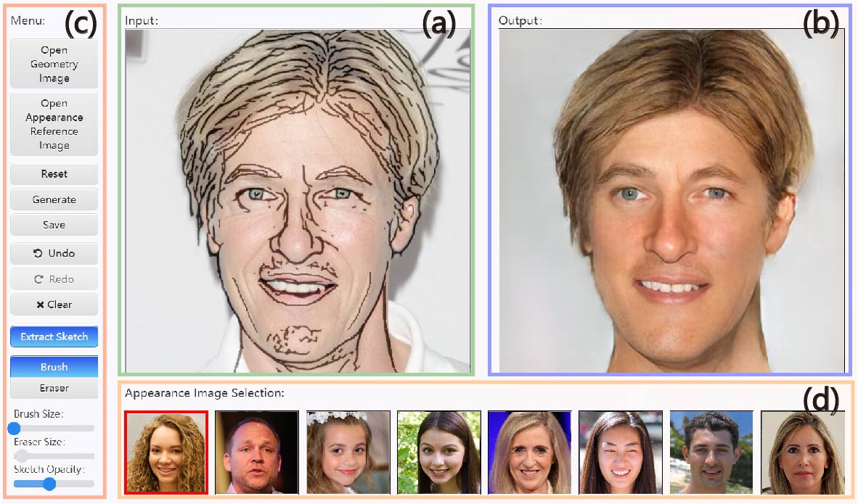Choose the bald man appearance thumbnail
The width and height of the screenshot is (858, 504).
pyautogui.click(x=257, y=453)
